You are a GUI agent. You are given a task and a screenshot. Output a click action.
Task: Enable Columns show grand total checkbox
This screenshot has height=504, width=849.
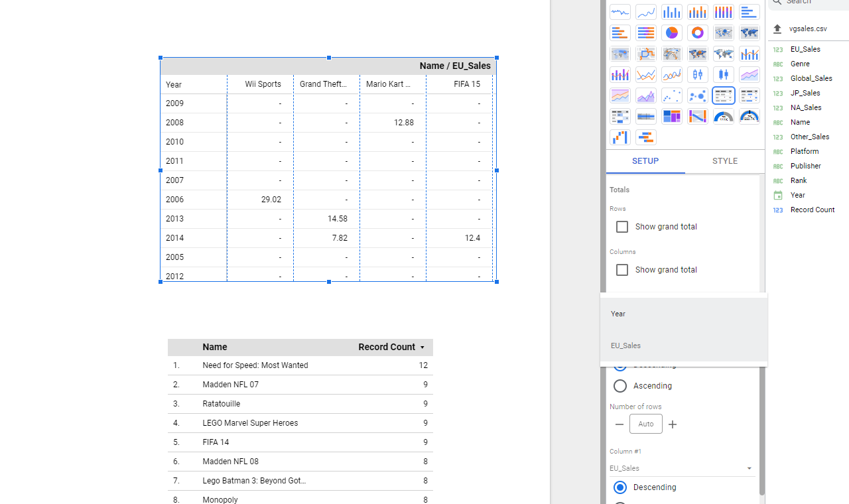[x=622, y=270]
